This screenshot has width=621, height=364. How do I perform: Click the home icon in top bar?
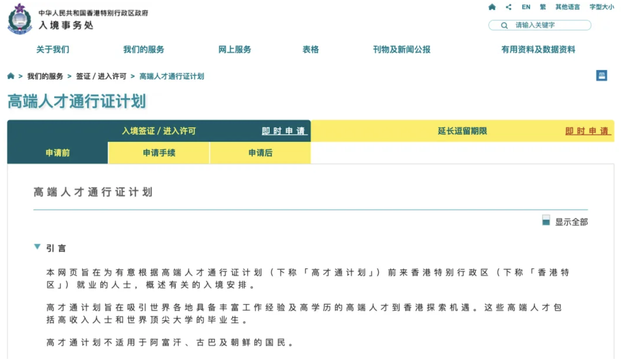pos(492,7)
